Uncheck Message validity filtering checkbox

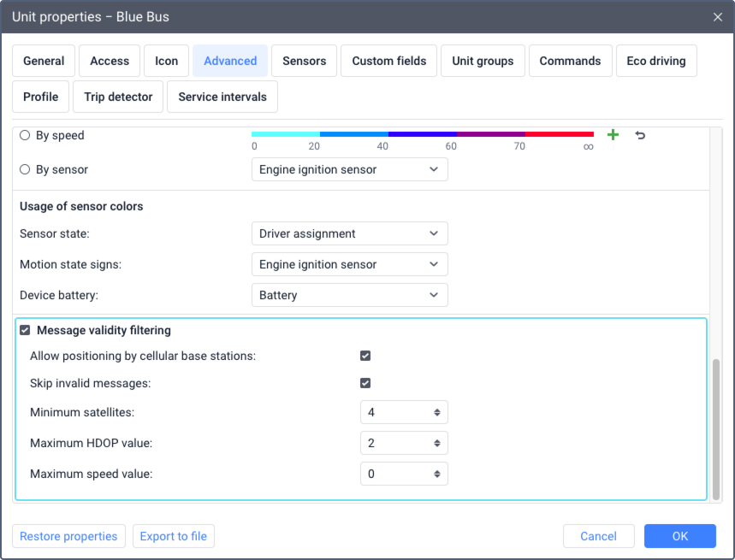pos(25,331)
